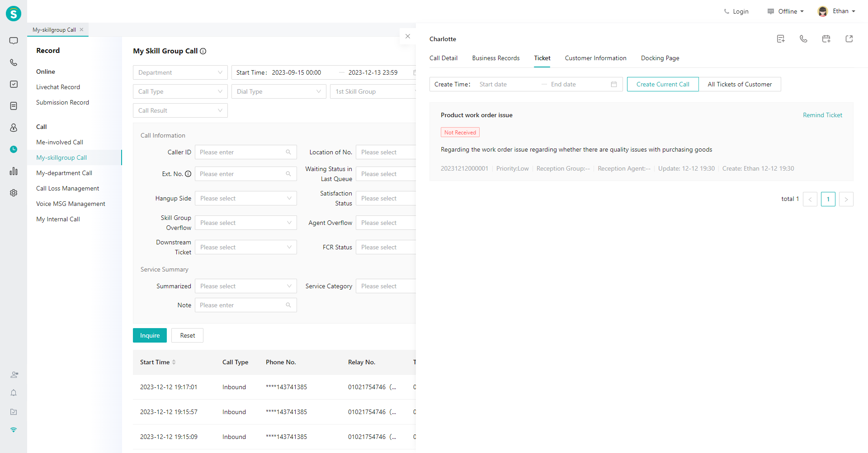
Task: Open the Downstream Ticket dropdown
Action: (x=246, y=247)
